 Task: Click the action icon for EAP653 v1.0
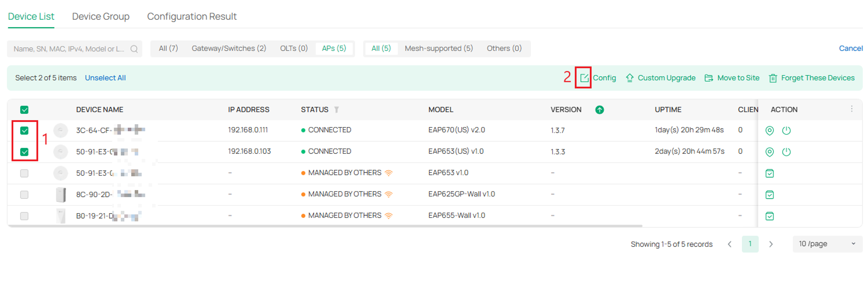(x=770, y=173)
